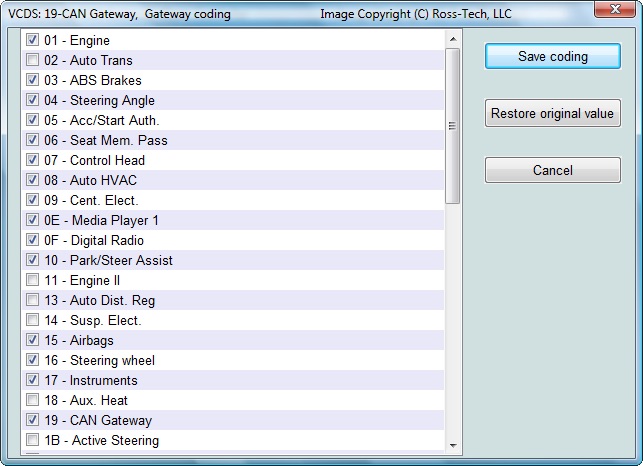
Task: Toggle 05 - Acc/Start Auth. checkbox
Action: 32,120
